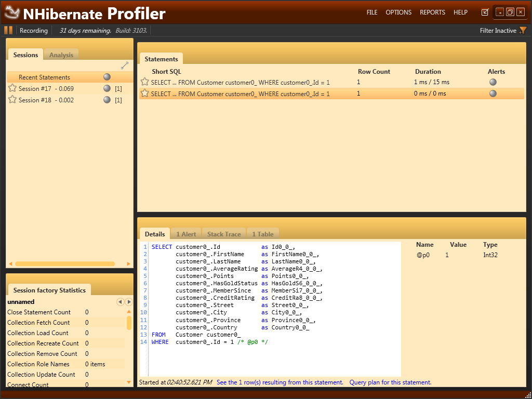Click the statistics vertical scrollbar thumb
The width and height of the screenshot is (532, 399).
pyautogui.click(x=129, y=323)
